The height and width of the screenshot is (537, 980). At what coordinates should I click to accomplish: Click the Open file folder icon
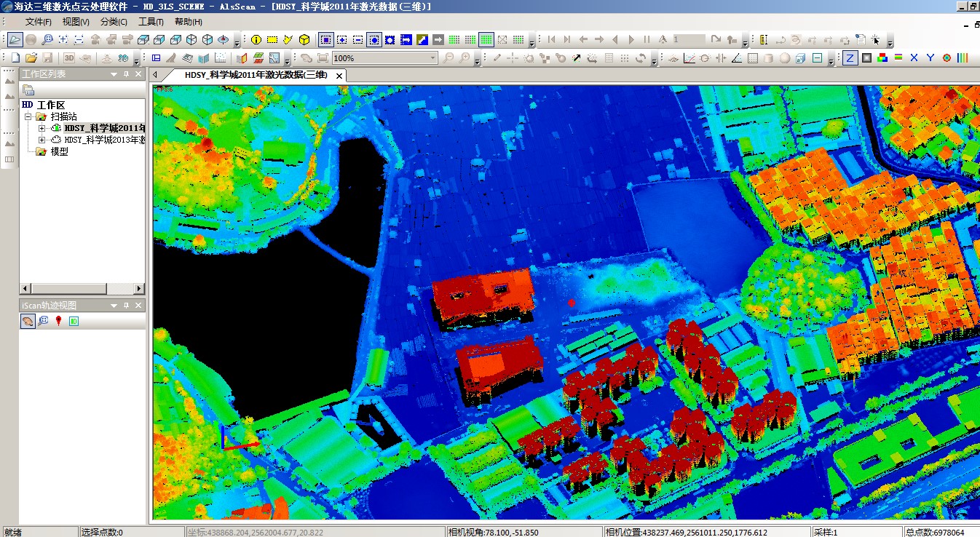click(x=31, y=57)
